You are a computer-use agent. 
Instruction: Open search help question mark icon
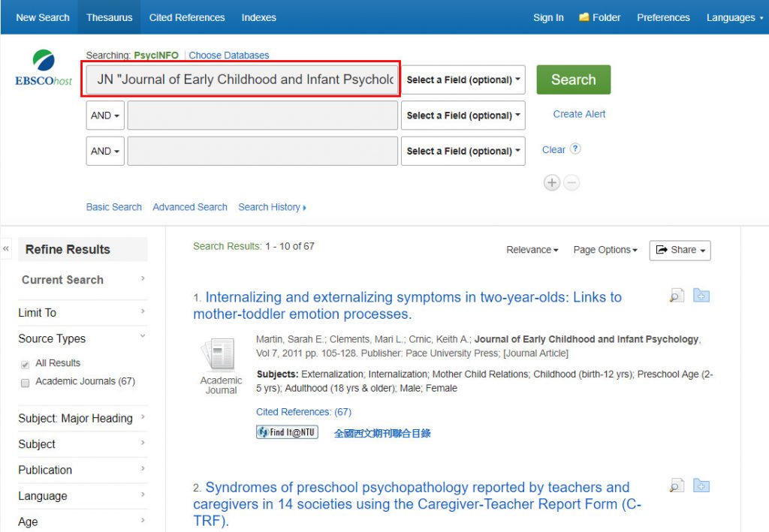click(x=576, y=149)
